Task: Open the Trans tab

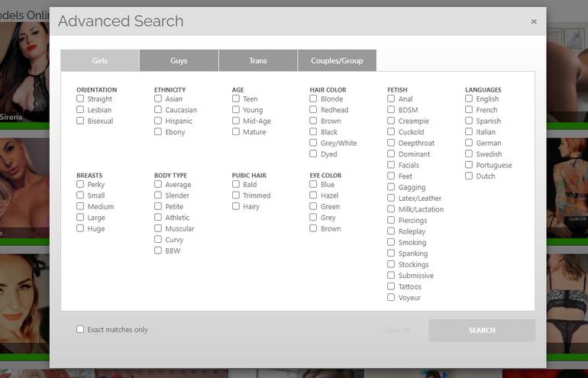Action: click(258, 60)
